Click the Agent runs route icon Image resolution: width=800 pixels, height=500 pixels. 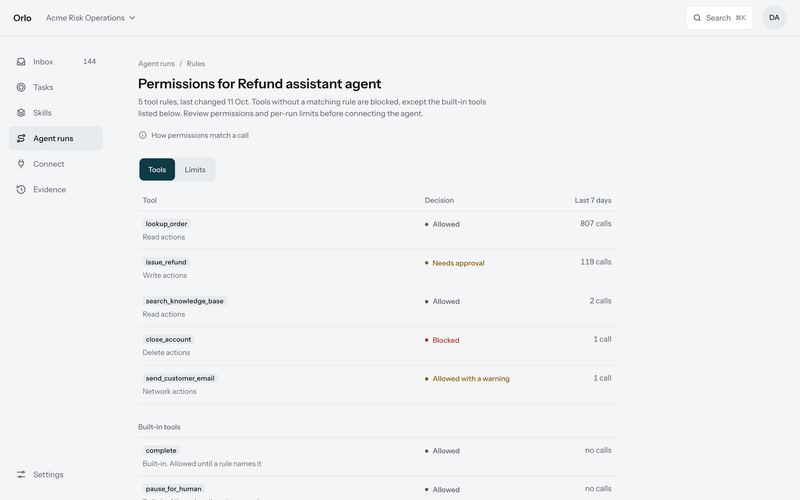coord(21,138)
